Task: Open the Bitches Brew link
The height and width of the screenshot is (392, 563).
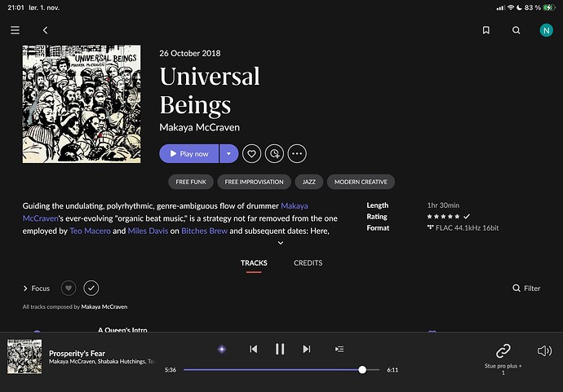Action: coord(204,231)
